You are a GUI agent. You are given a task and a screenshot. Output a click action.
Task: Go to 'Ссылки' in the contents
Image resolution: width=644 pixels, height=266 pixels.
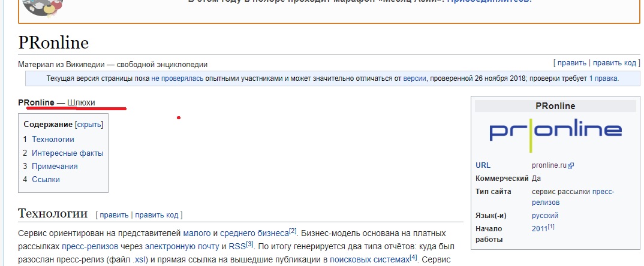tap(46, 179)
